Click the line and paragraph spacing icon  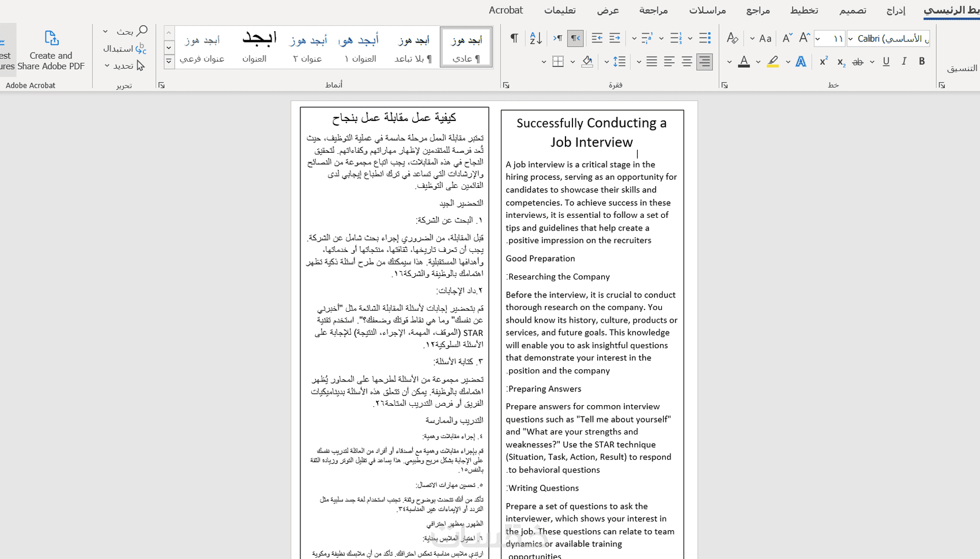[619, 62]
